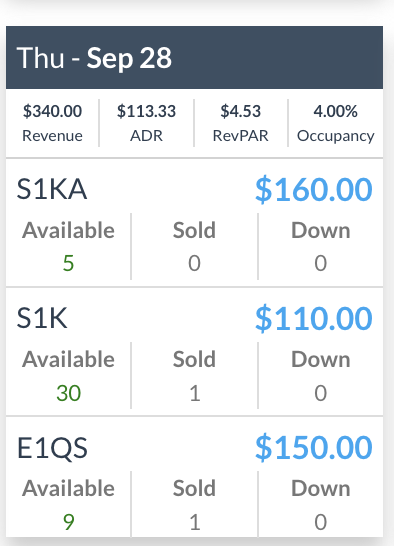Edit the S1KA $160.00 rate

pyautogui.click(x=314, y=189)
